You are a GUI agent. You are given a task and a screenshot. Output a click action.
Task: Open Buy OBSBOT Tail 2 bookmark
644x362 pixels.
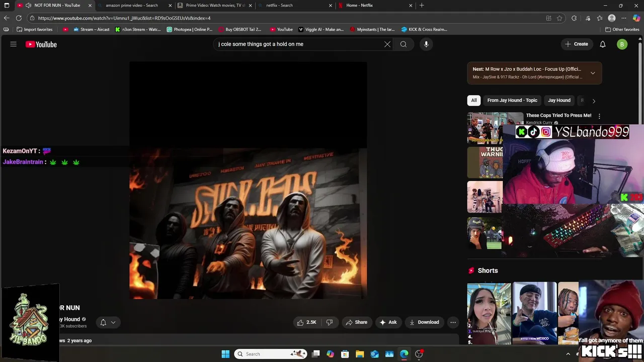(x=240, y=29)
